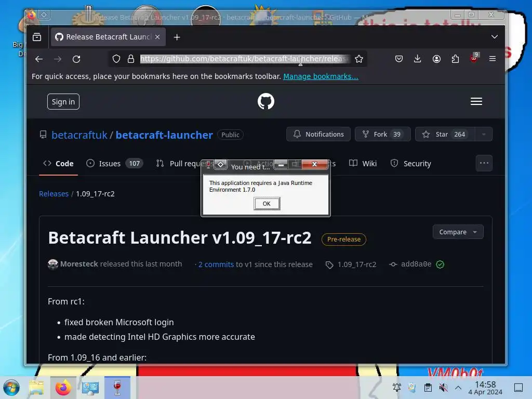Open the GitHub hamburger navigation menu
The width and height of the screenshot is (532, 399).
(476, 101)
